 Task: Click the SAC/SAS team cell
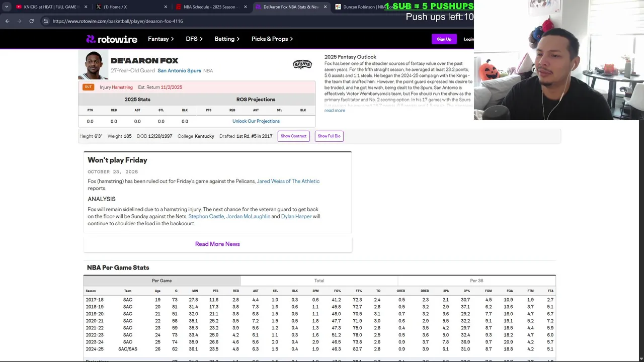pyautogui.click(x=128, y=349)
